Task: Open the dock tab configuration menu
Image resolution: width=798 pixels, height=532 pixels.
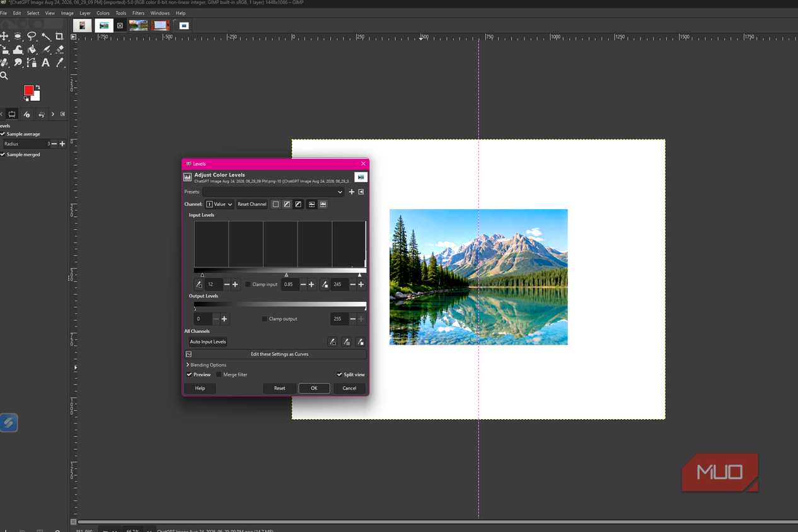Action: click(x=62, y=114)
